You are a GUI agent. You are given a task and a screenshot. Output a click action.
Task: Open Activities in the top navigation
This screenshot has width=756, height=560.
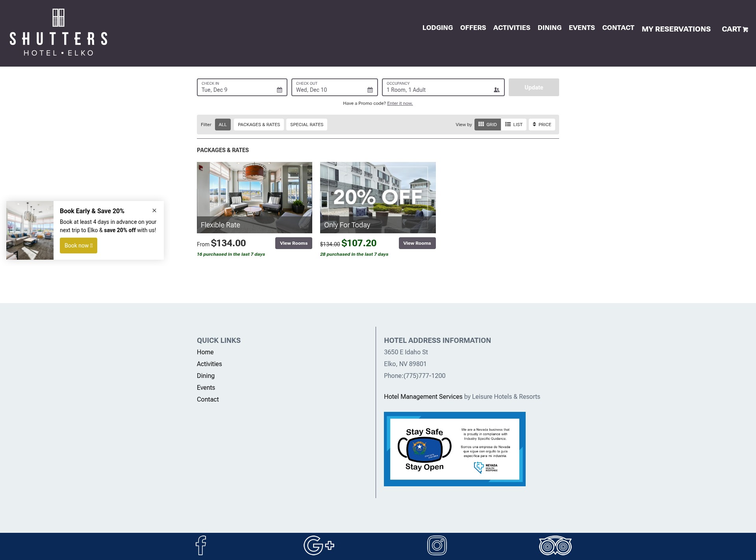pyautogui.click(x=511, y=28)
